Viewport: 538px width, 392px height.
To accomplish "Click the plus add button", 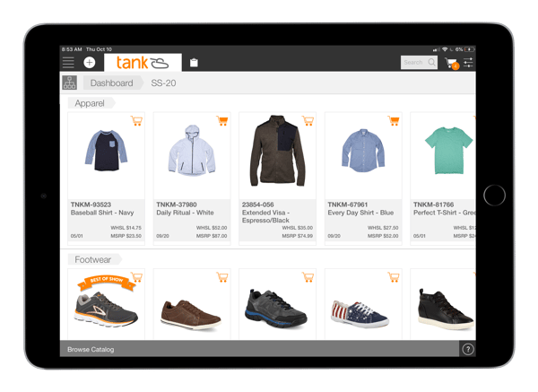I will 90,63.
